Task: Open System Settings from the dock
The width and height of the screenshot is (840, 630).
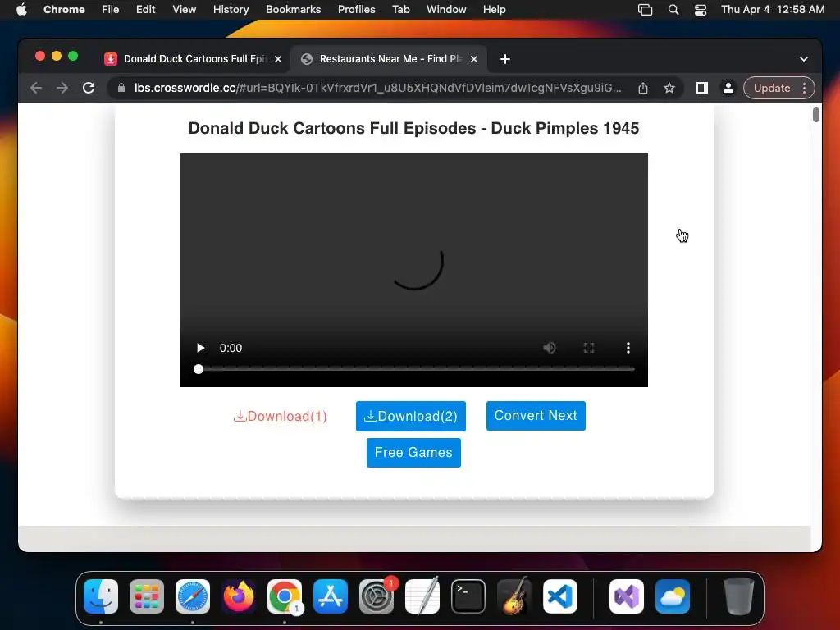Action: pos(377,596)
